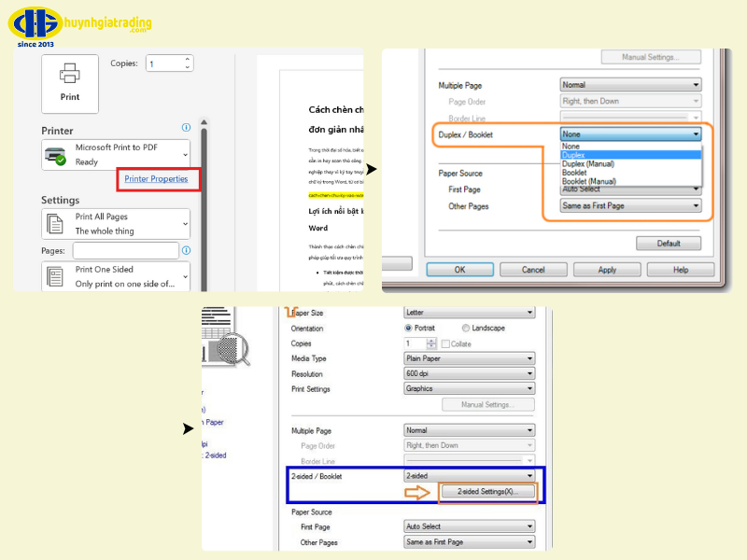Click the Microsoft Print to PDF printer icon
This screenshot has width=747, height=560.
(56, 155)
